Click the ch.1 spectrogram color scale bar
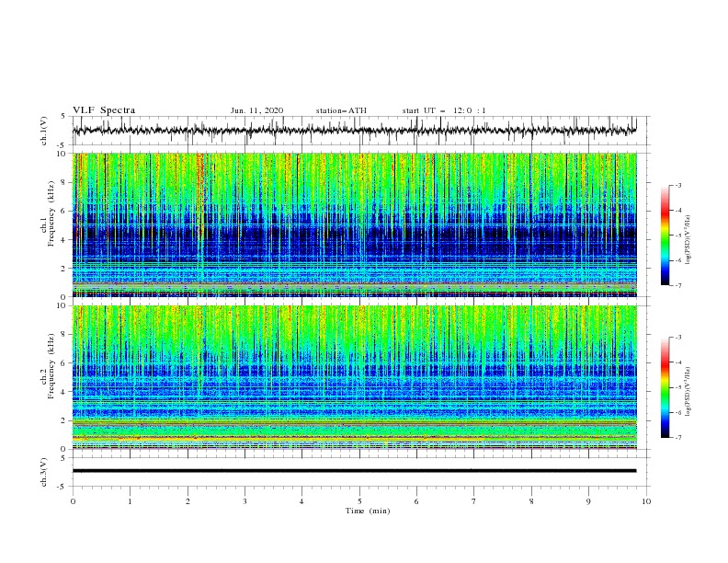The height and width of the screenshot is (563, 728). coord(665,236)
